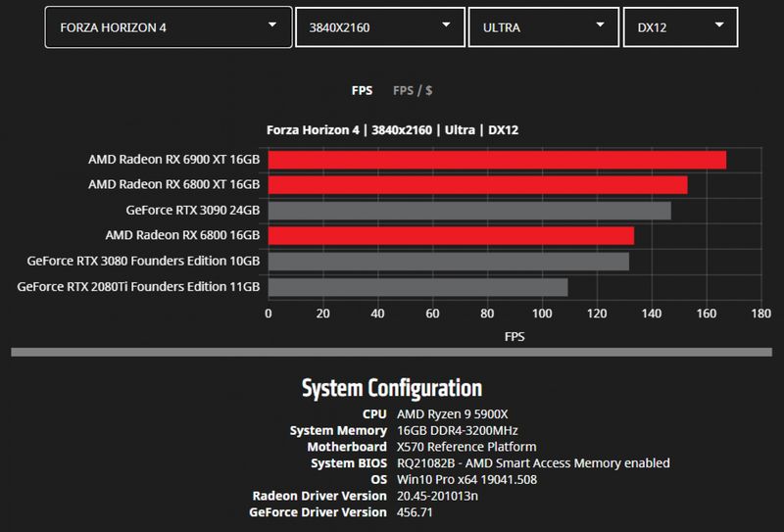Click the FPS axis title under the chart

click(514, 336)
